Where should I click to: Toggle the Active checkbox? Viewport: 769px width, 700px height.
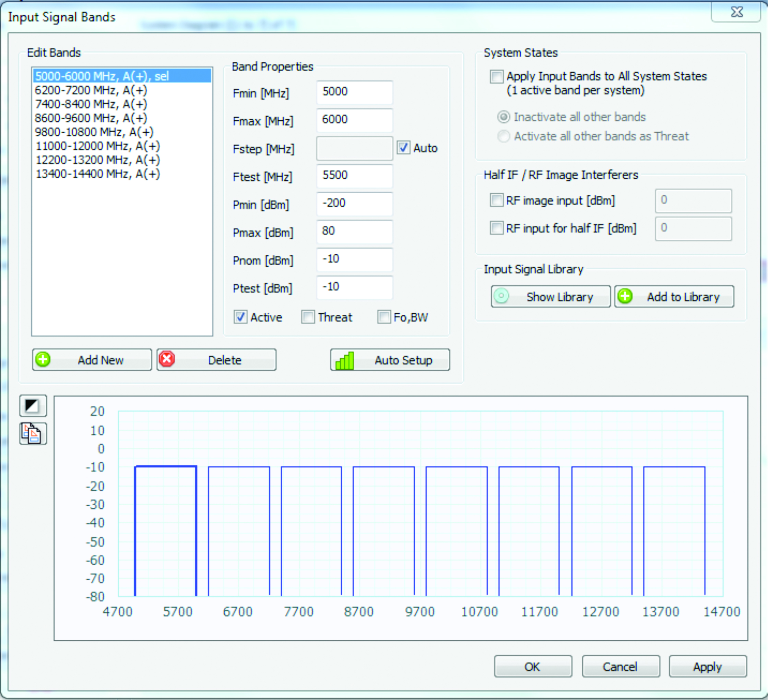point(240,317)
